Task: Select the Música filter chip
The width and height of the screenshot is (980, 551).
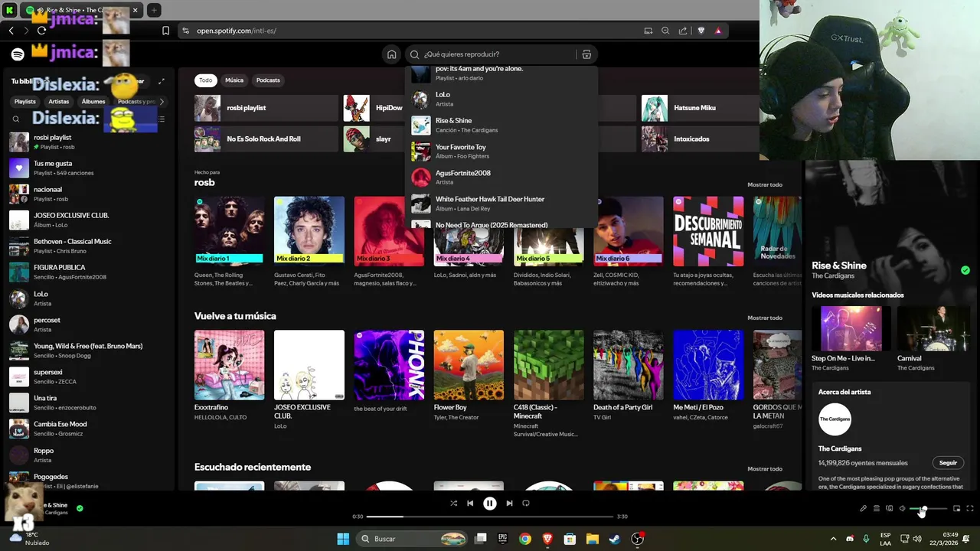Action: (234, 80)
